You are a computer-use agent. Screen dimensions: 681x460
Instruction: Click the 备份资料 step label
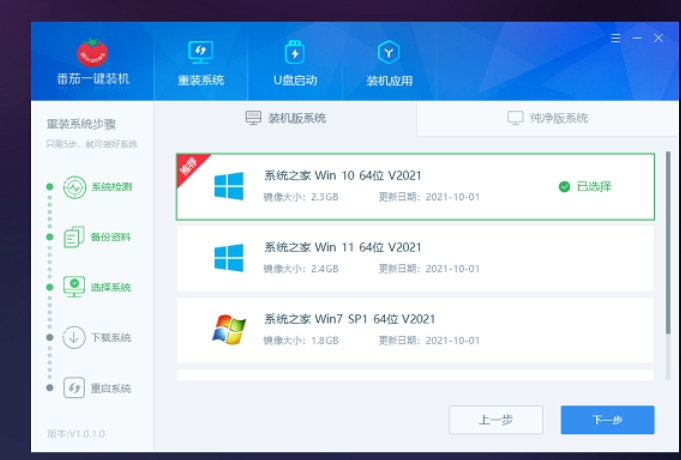(x=111, y=237)
